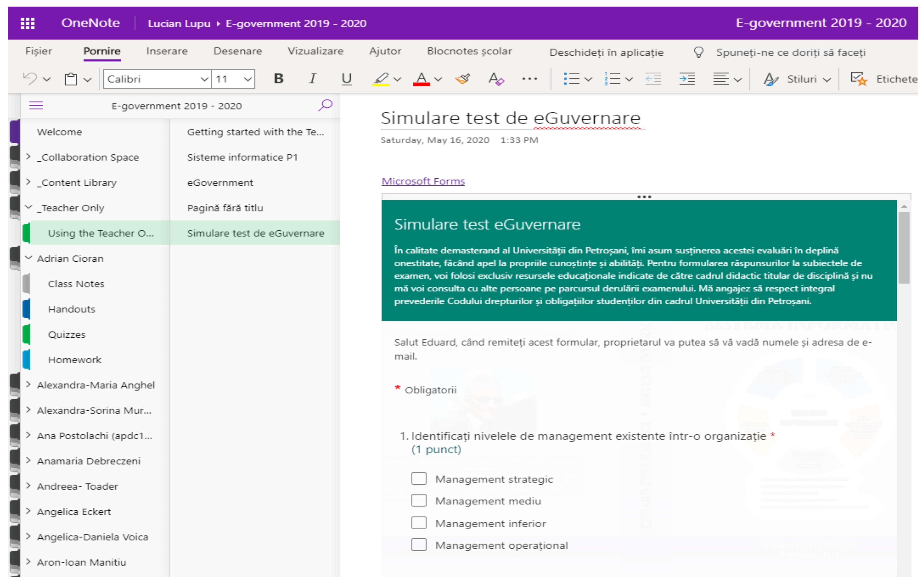Check the Management inferior option
The width and height of the screenshot is (924, 585).
point(419,523)
